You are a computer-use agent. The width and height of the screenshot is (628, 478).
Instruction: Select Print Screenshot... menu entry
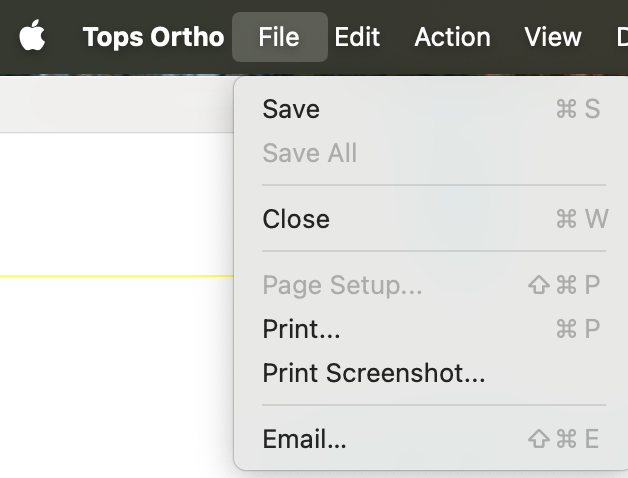[x=373, y=373]
